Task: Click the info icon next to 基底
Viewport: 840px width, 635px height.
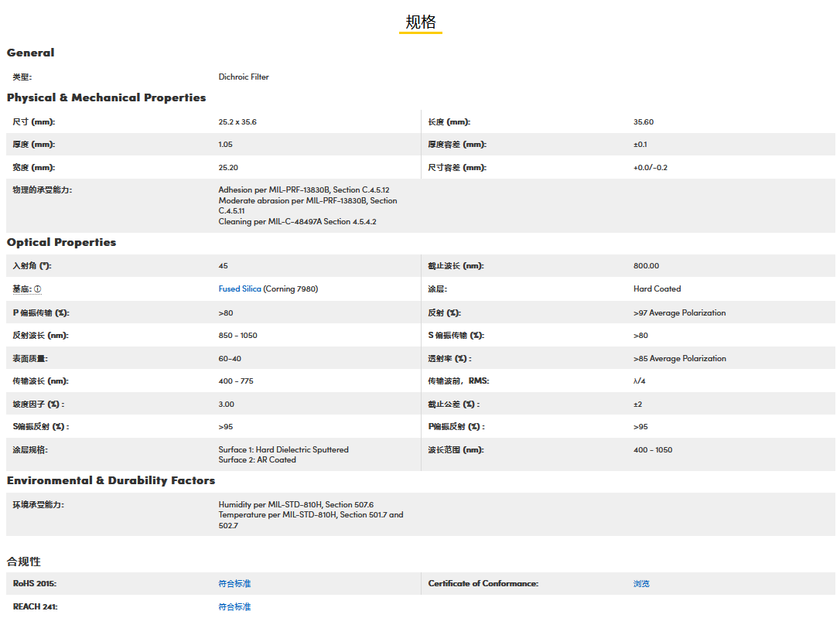Action: 37,289
